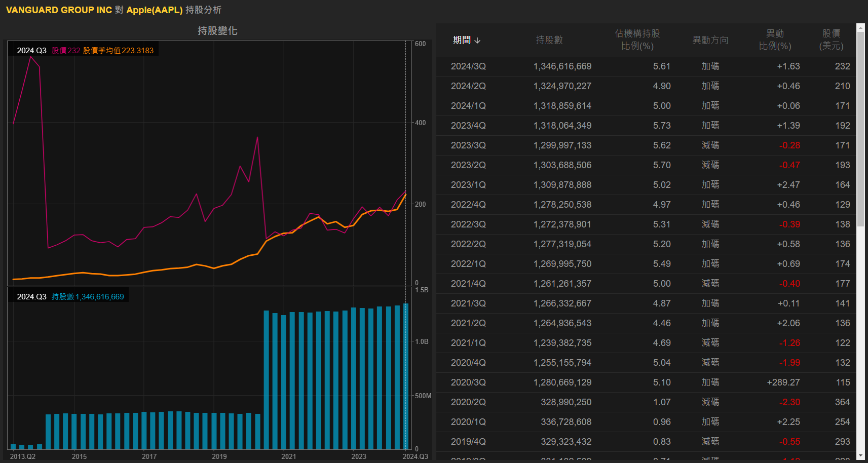This screenshot has height=463, width=868.
Task: Click 加碼 direction in 2020/3Q row
Action: (x=710, y=382)
